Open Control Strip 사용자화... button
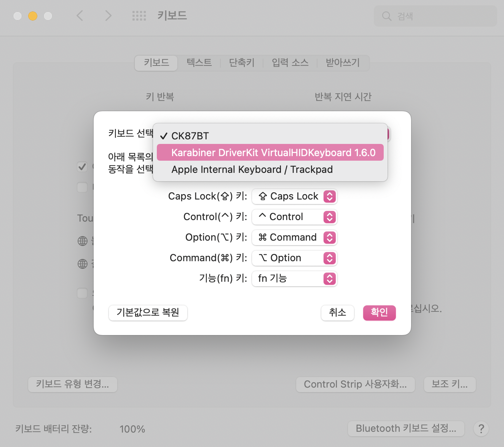The height and width of the screenshot is (447, 504). [356, 385]
